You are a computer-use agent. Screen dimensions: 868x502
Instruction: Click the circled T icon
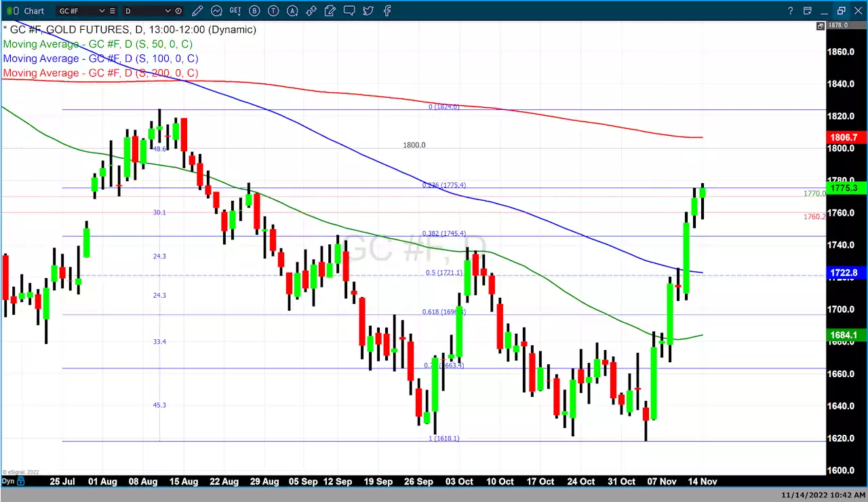[x=273, y=11]
